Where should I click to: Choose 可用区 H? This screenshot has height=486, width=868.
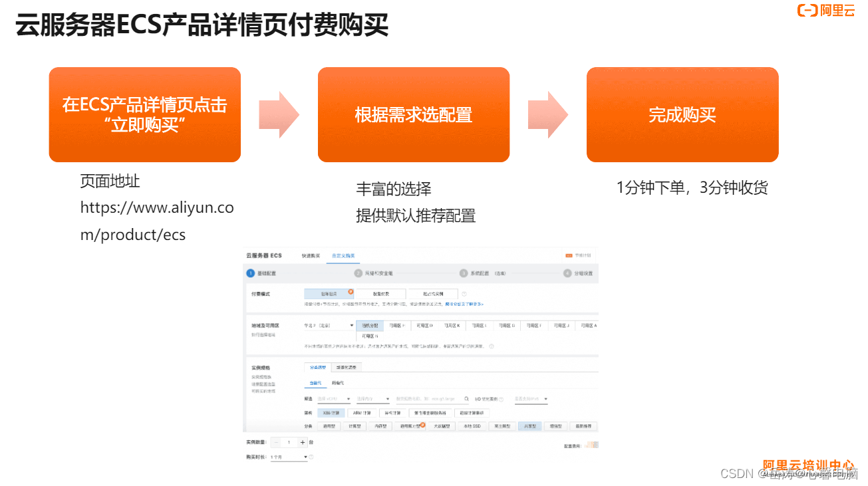[x=397, y=326]
